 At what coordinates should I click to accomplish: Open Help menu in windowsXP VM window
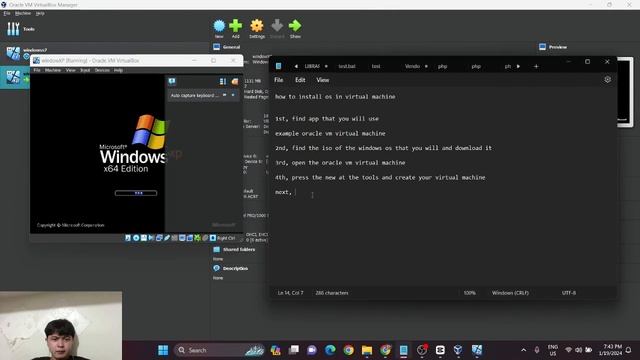118,70
